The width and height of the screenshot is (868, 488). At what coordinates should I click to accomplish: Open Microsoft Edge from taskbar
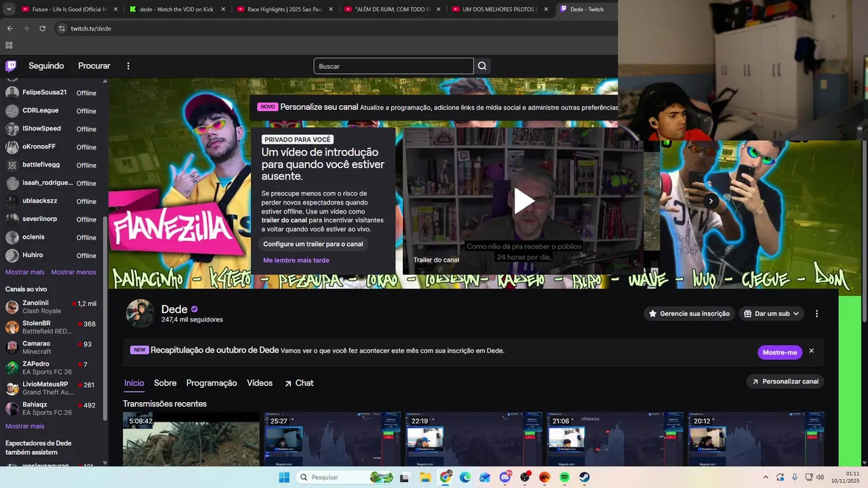click(465, 477)
